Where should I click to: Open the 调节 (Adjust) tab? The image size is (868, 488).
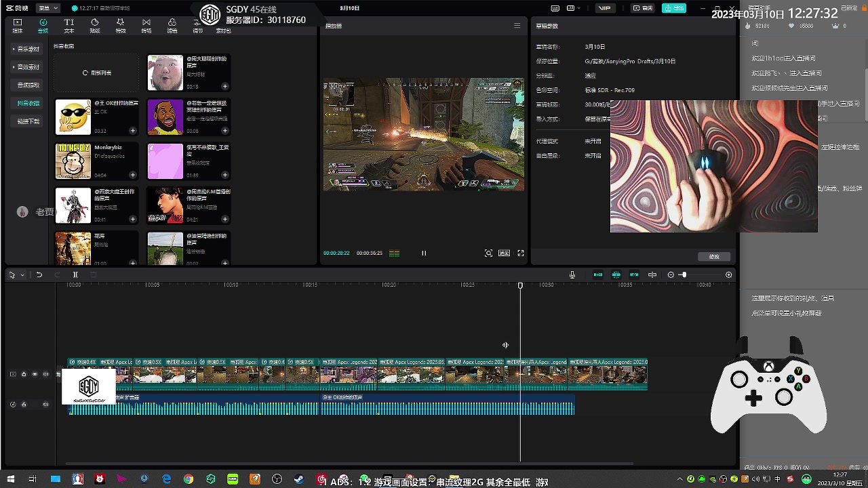197,26
